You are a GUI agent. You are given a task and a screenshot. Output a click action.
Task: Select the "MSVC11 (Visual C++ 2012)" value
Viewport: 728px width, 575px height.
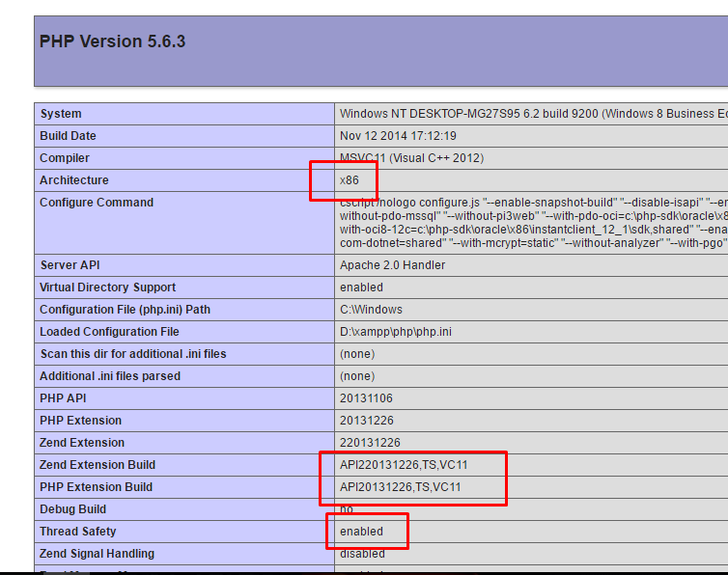click(412, 158)
